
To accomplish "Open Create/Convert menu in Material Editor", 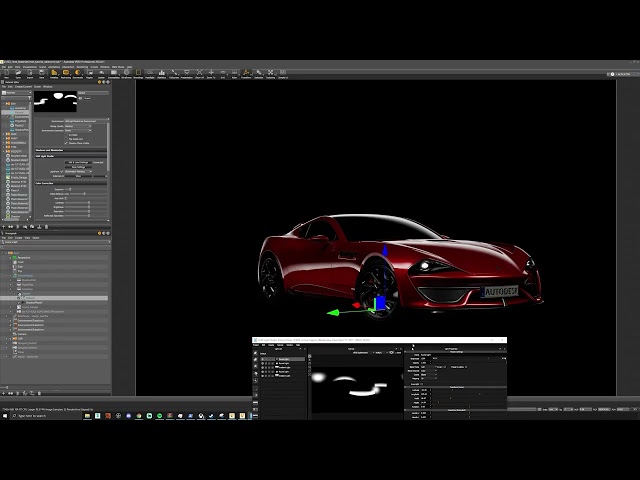I will point(23,87).
